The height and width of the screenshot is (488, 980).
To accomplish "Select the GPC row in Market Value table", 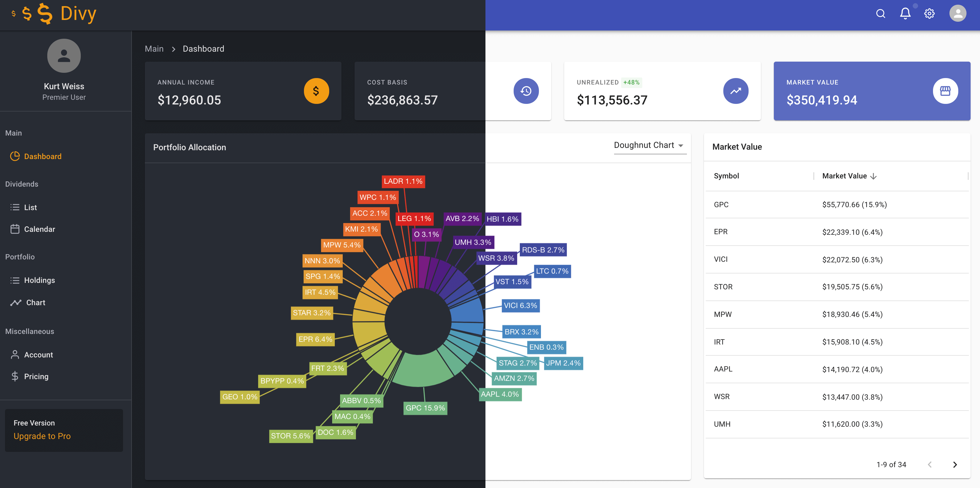I will (837, 205).
